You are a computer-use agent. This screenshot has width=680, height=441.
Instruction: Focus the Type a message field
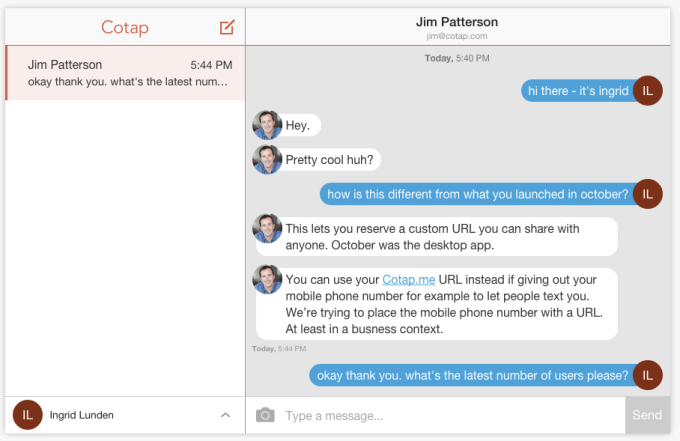pos(435,415)
